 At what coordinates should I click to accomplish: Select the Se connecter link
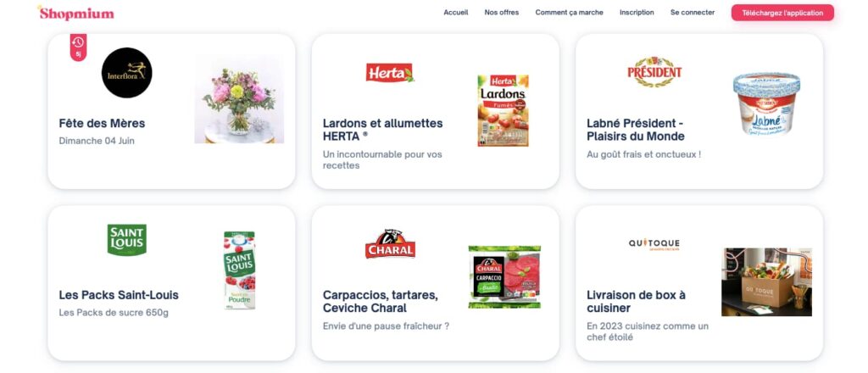693,12
